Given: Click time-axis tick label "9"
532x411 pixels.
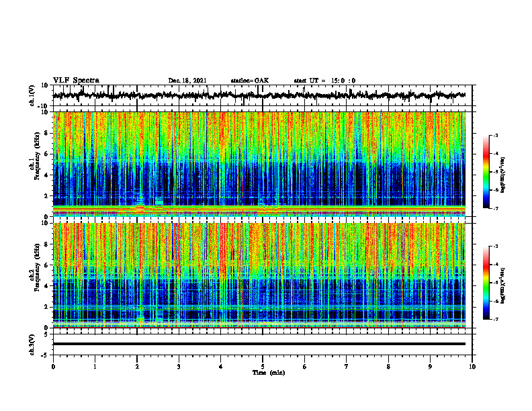Looking at the screenshot, I should click(430, 367).
